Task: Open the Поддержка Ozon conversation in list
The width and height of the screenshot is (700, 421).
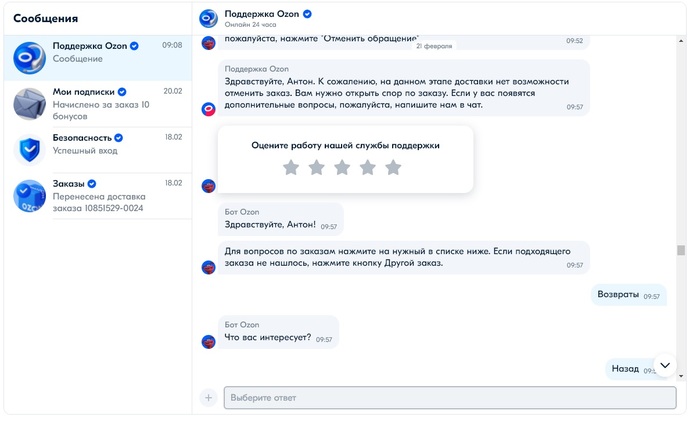Action: pos(98,58)
